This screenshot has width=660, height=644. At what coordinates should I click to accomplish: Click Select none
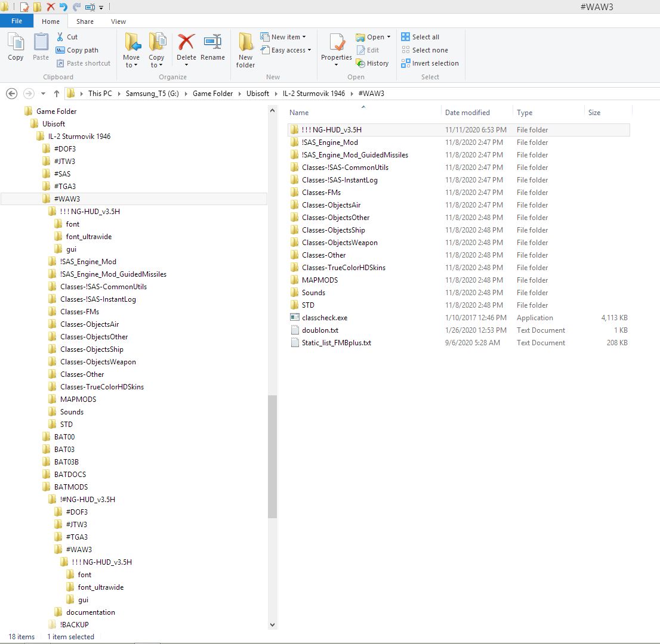[x=424, y=50]
